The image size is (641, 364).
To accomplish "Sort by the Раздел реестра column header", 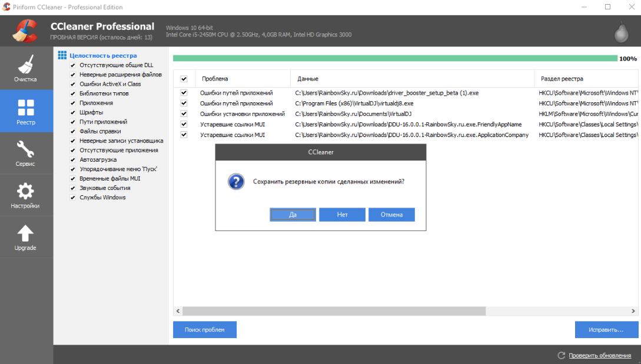I will [562, 79].
